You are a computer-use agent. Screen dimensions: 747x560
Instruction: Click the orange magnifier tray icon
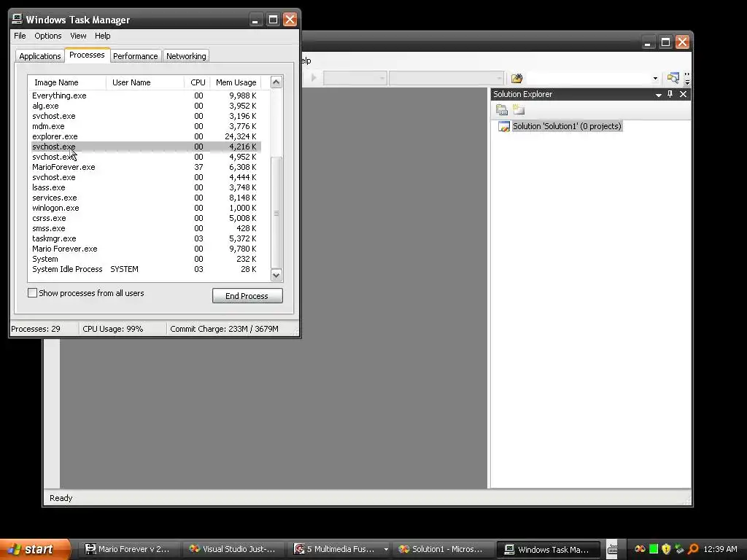(693, 549)
